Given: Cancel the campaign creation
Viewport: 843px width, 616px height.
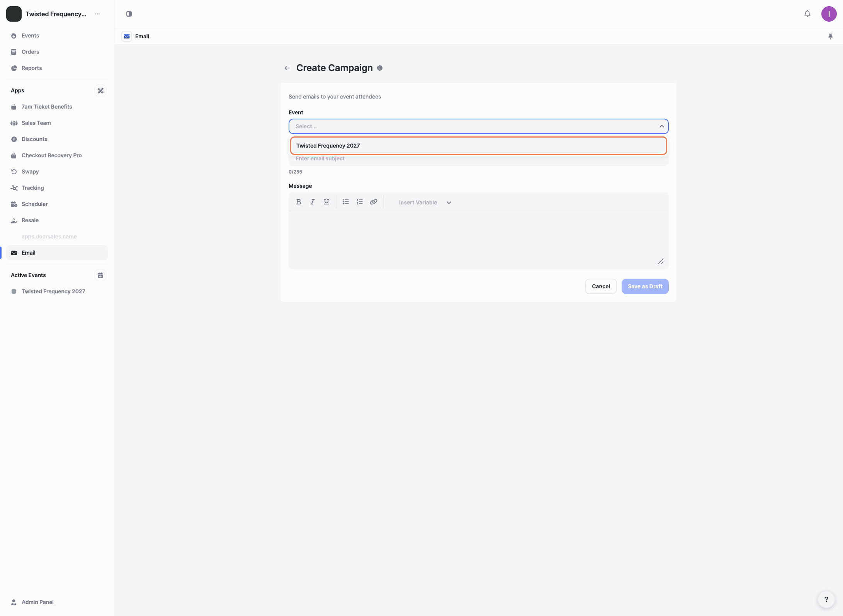Looking at the screenshot, I should [x=600, y=286].
